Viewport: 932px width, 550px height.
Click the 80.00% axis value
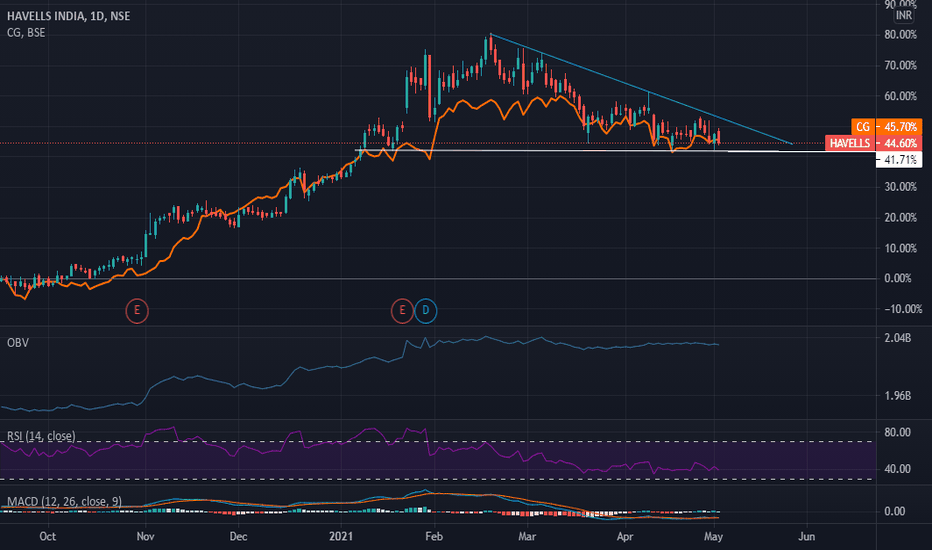click(900, 35)
